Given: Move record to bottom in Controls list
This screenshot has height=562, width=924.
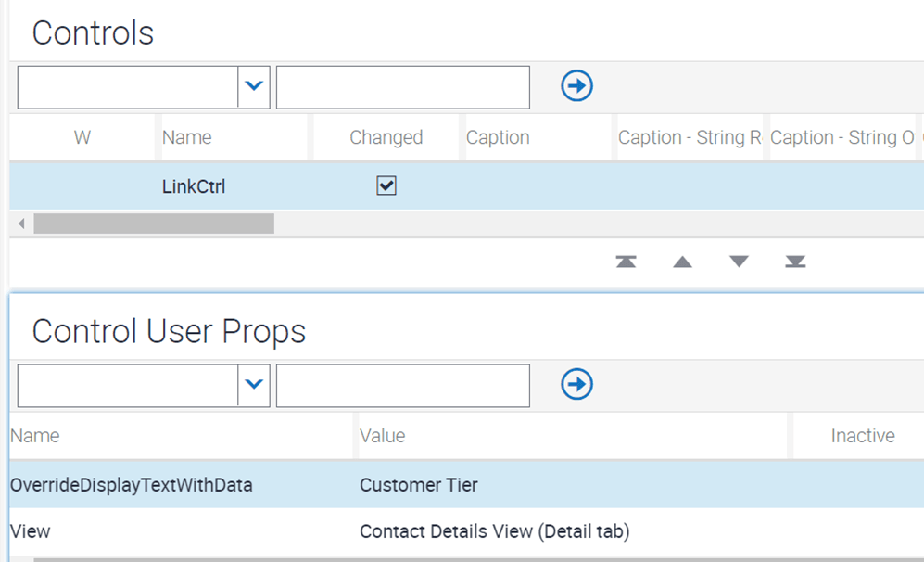Looking at the screenshot, I should coord(795,262).
